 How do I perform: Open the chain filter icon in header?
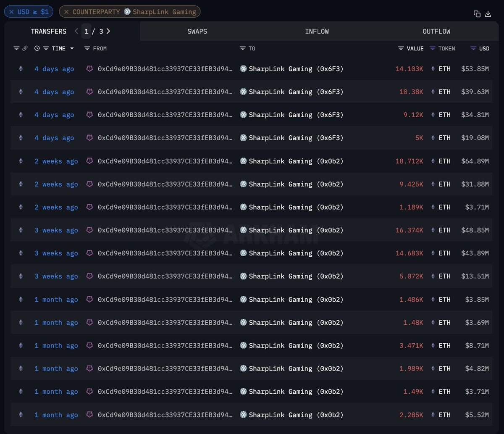click(16, 48)
